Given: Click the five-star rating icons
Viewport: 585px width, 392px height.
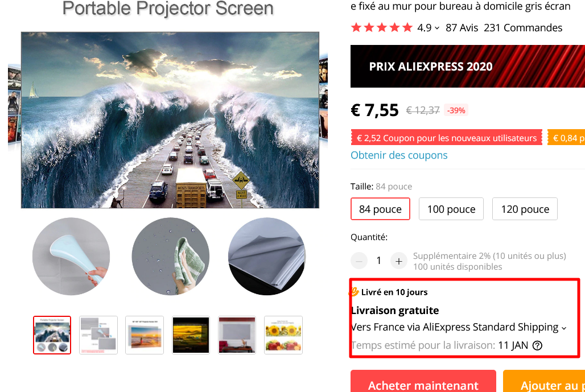Looking at the screenshot, I should click(x=382, y=28).
